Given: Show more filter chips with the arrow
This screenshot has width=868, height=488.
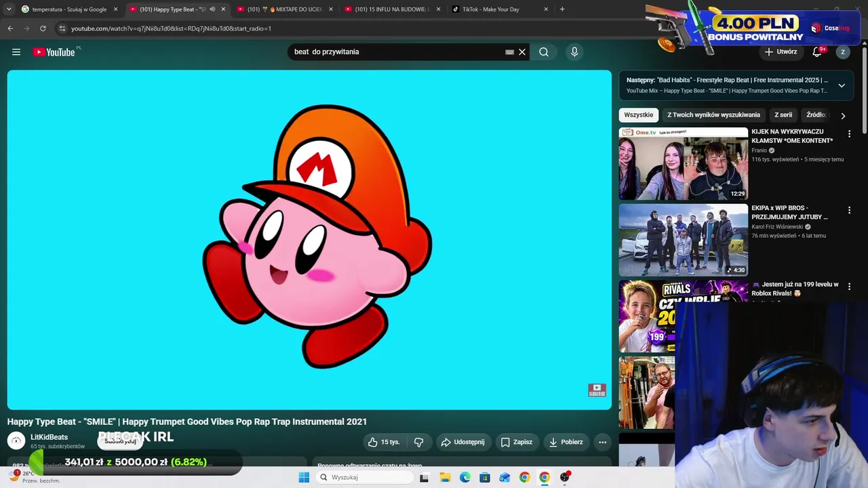Looking at the screenshot, I should (x=843, y=116).
